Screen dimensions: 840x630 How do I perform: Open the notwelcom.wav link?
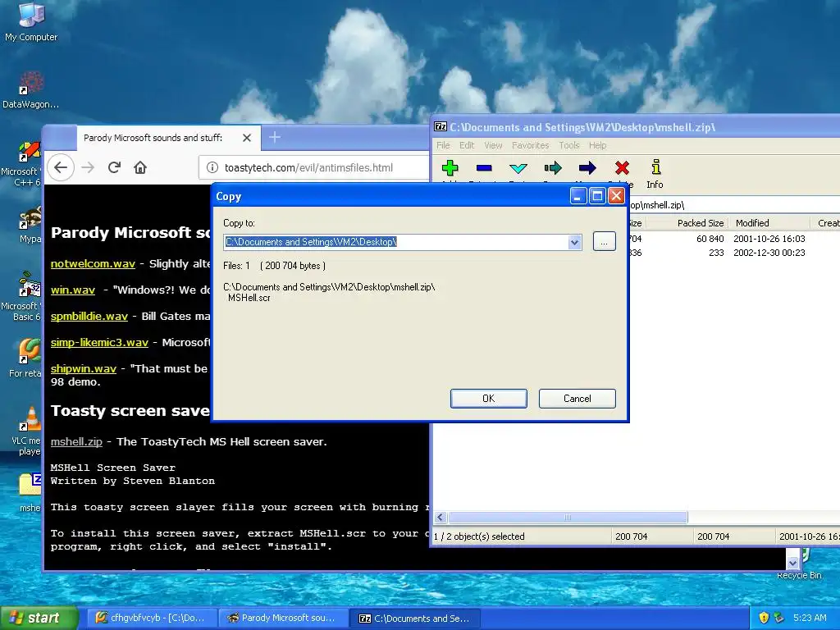93,263
